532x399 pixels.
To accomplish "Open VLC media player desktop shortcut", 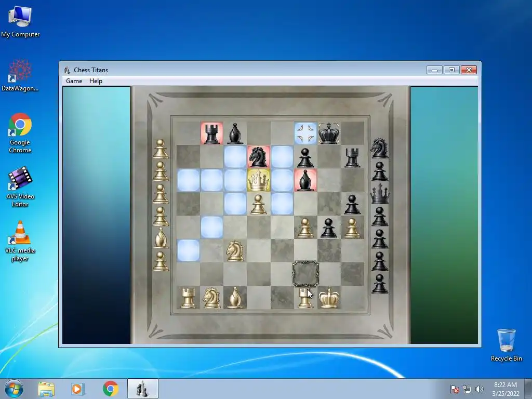I will click(20, 241).
